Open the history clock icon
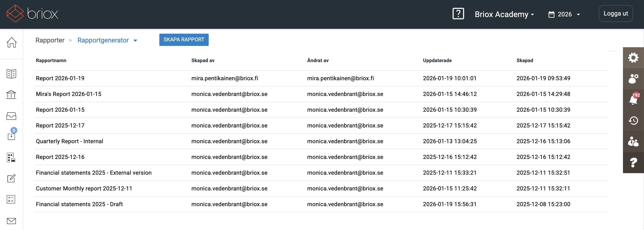The width and height of the screenshot is (644, 230). click(633, 121)
